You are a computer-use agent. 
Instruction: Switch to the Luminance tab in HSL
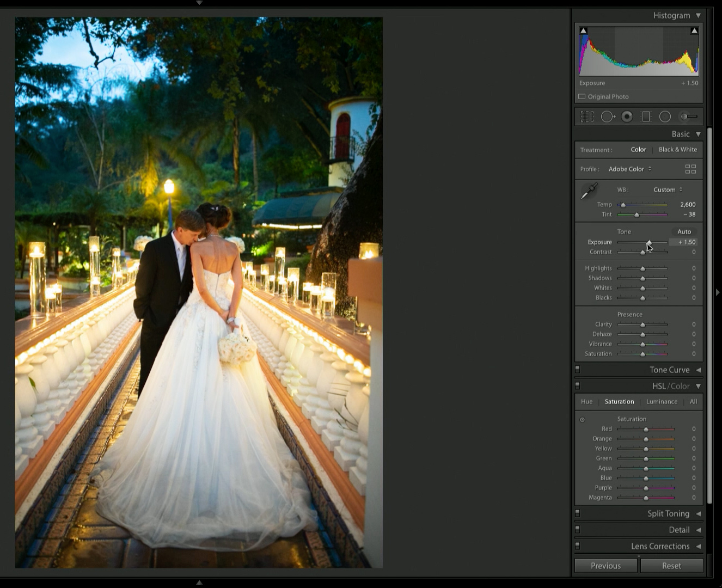click(662, 402)
